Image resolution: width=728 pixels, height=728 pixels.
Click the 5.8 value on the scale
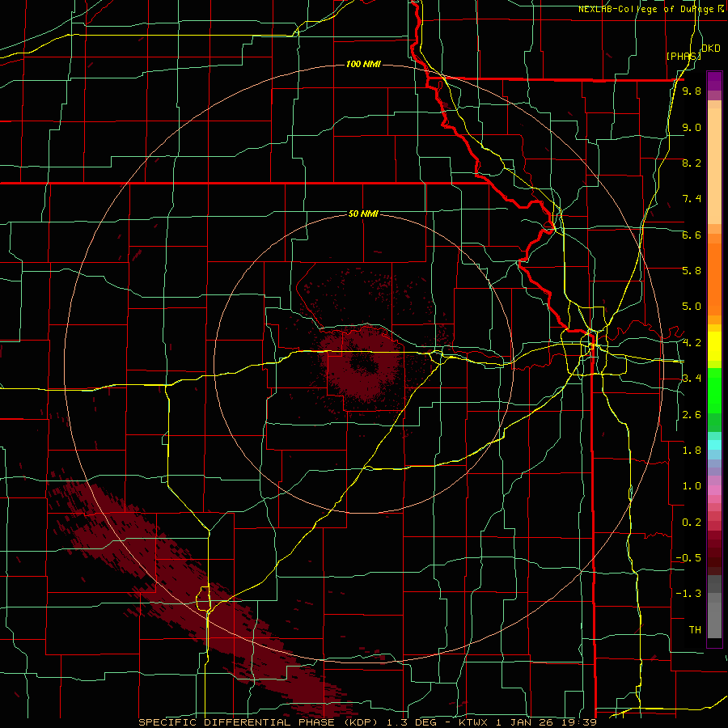click(x=692, y=271)
